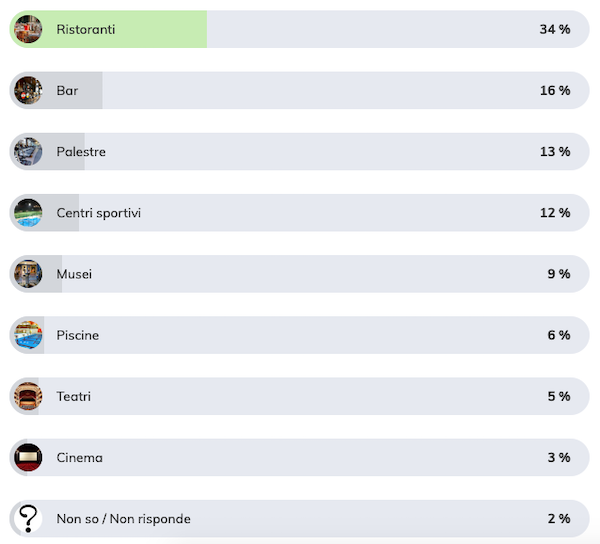The image size is (600, 544).
Task: Select the Teatri theater icon
Action: [x=28, y=396]
